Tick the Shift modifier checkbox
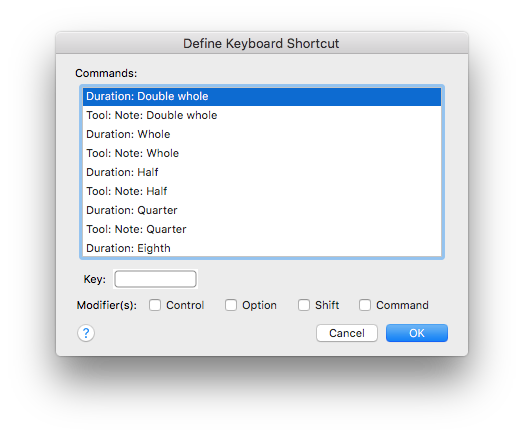 tap(304, 305)
